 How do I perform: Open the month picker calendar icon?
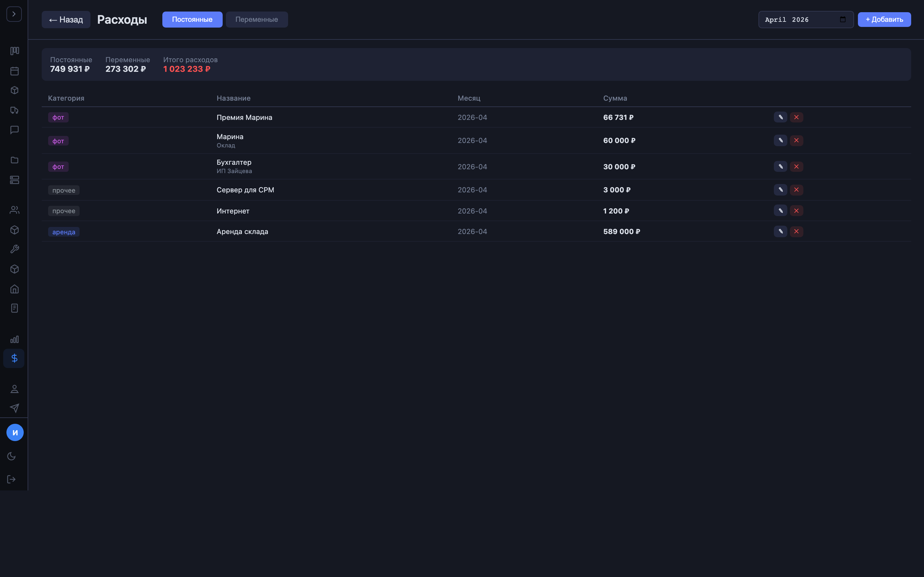tap(843, 20)
